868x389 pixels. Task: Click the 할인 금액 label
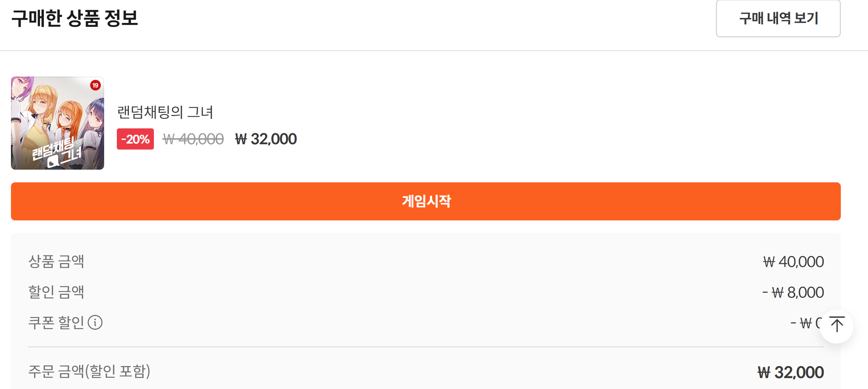point(56,292)
